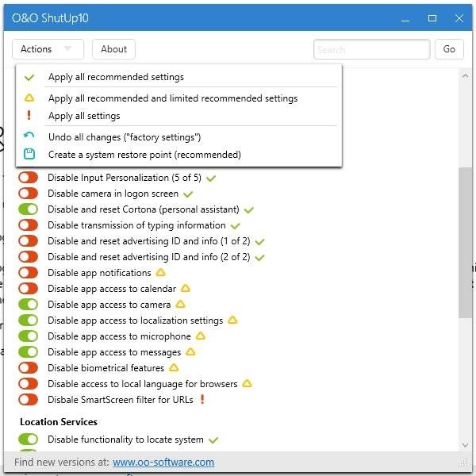This screenshot has height=476, width=476.
Task: Click yellow warning triangle next to biometrical features
Action: [x=174, y=367]
